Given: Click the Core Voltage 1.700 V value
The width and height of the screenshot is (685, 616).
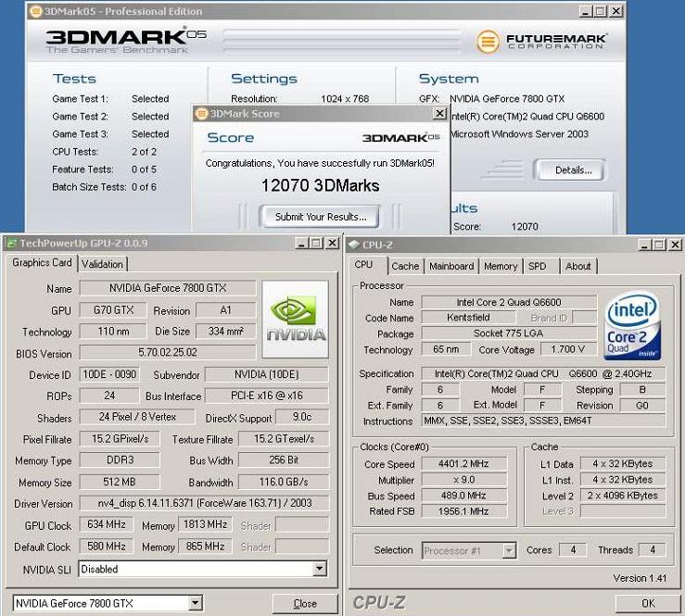Looking at the screenshot, I should pos(568,349).
